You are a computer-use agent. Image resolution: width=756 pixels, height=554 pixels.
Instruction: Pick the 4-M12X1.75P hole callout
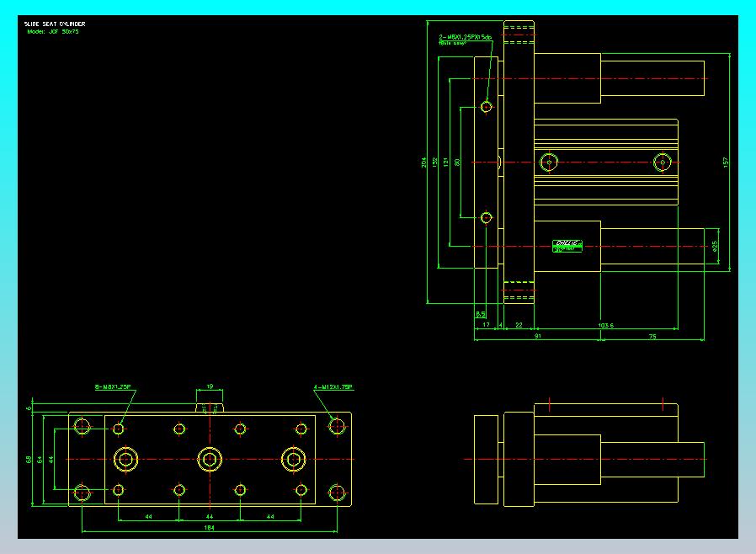click(x=333, y=386)
